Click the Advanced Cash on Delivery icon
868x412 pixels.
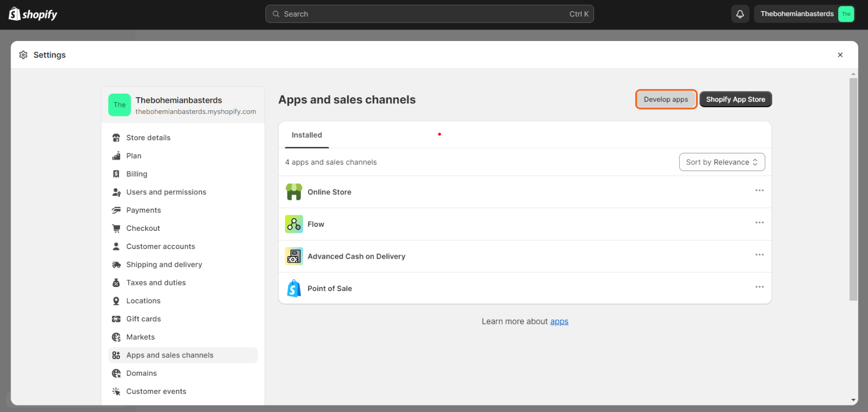pos(294,256)
